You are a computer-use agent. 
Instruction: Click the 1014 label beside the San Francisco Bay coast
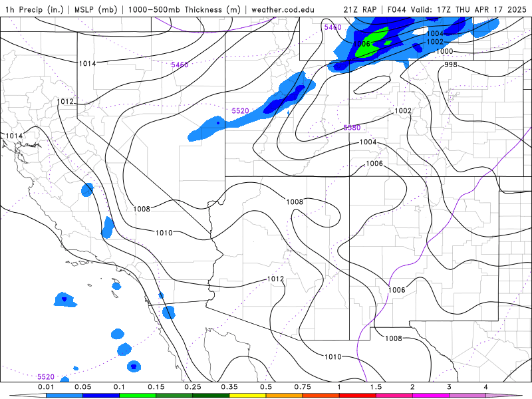coord(14,136)
